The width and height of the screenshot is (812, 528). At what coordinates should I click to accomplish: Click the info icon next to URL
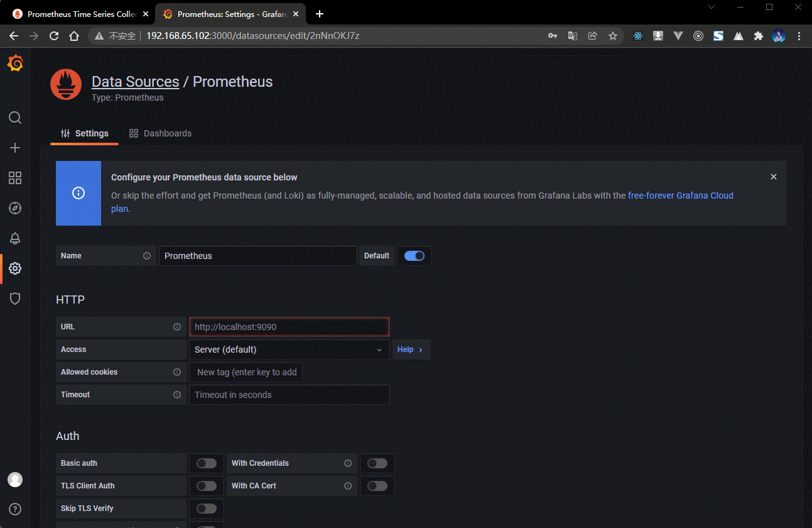[x=177, y=327]
